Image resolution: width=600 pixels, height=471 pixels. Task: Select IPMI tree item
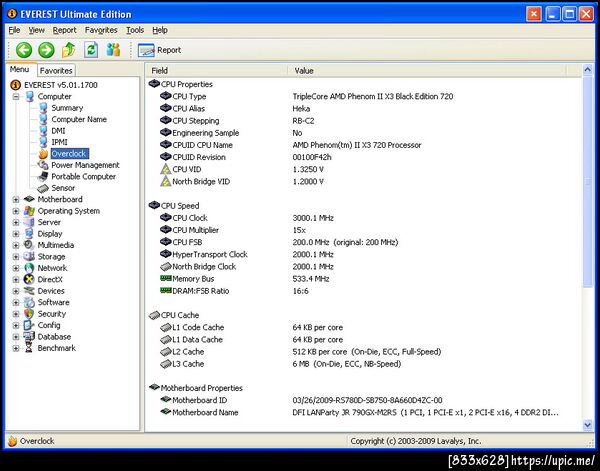pyautogui.click(x=59, y=142)
